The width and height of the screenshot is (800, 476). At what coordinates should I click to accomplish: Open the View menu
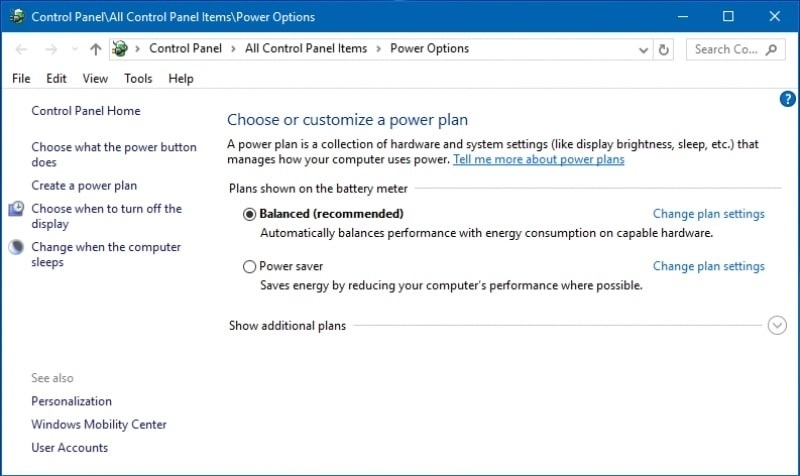click(x=95, y=79)
